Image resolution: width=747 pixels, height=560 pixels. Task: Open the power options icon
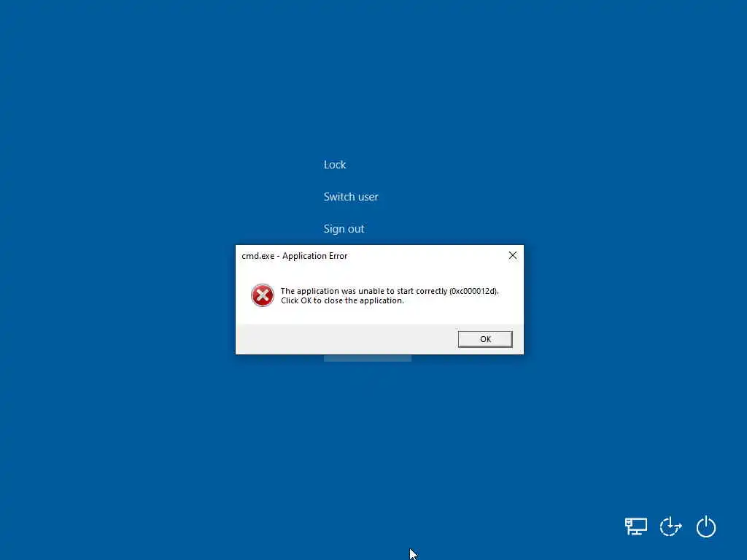pos(706,526)
